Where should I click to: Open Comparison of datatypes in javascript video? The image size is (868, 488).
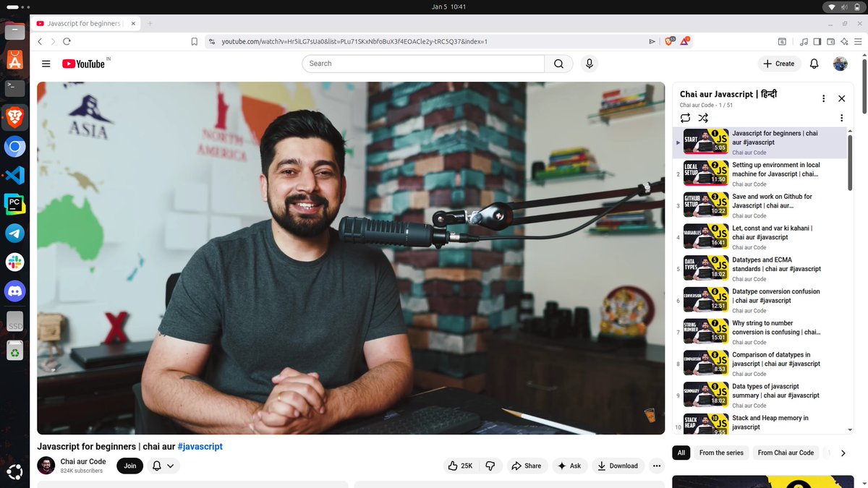click(x=759, y=364)
